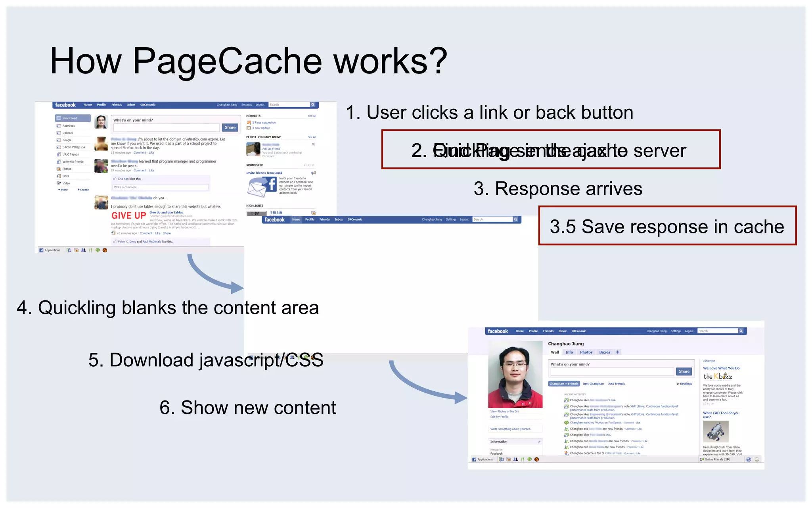The image size is (812, 508).
Task: Click search magnifier icon in blank page header
Action: 516,219
